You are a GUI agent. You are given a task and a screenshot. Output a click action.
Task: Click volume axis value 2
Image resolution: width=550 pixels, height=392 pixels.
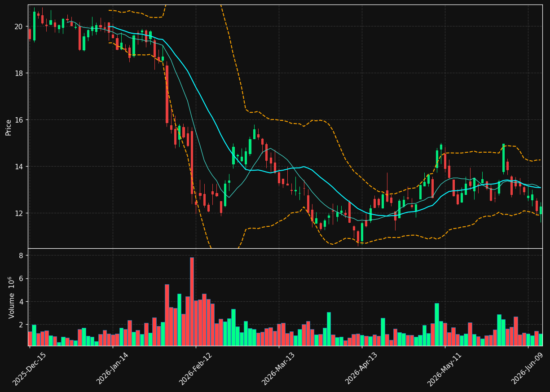pyautogui.click(x=21, y=325)
